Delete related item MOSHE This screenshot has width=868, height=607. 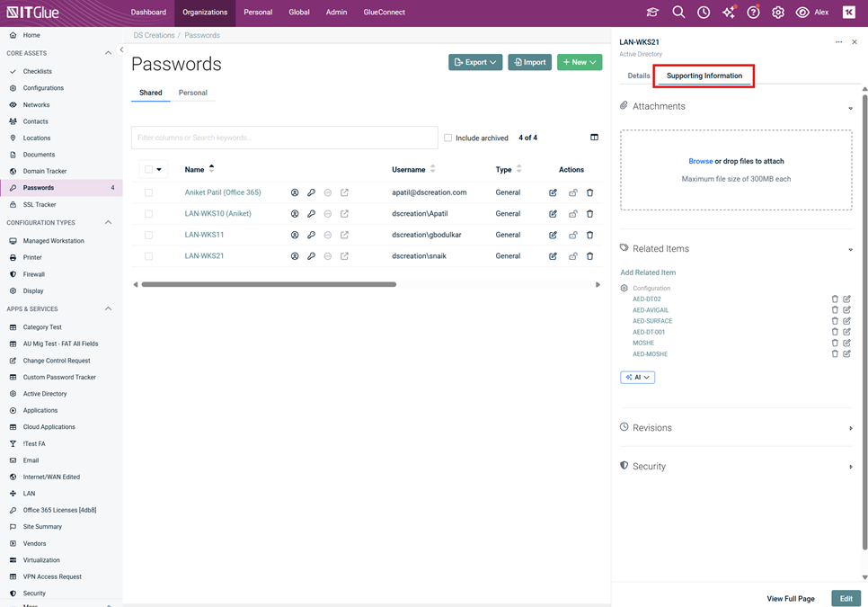835,343
